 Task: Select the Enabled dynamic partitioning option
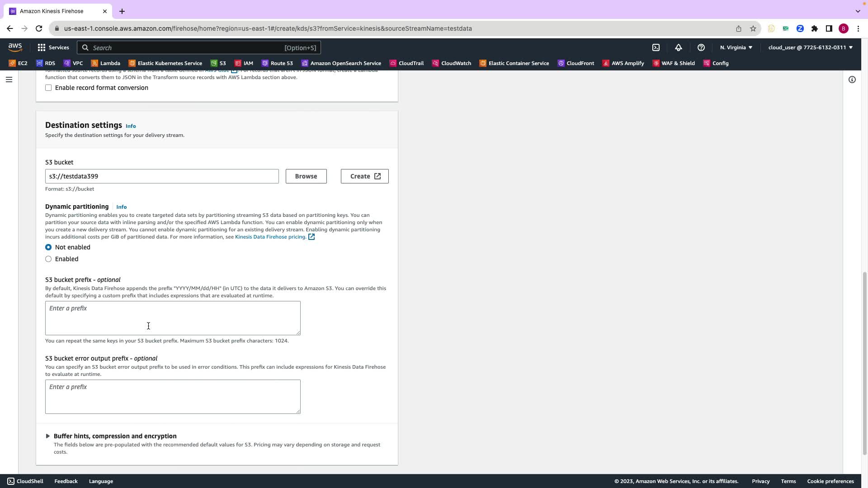coord(48,259)
